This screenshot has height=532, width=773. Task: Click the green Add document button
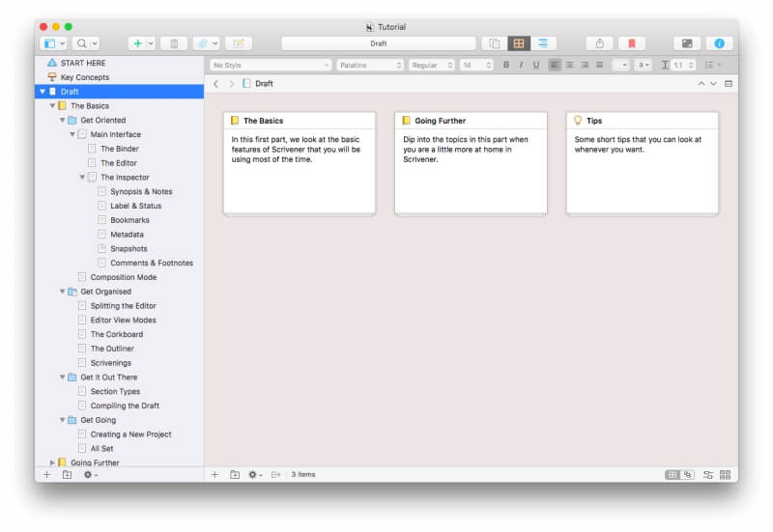click(x=137, y=43)
